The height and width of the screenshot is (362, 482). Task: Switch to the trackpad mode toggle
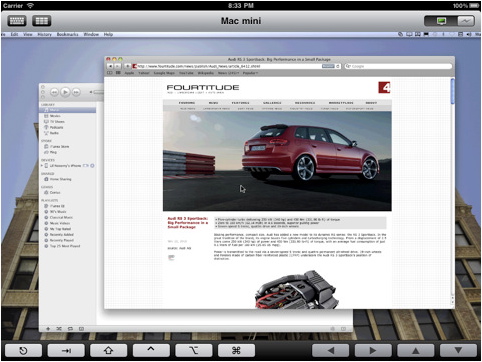pos(466,21)
